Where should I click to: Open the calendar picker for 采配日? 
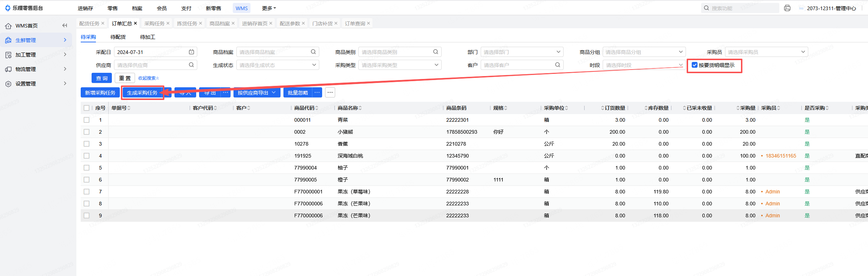191,52
